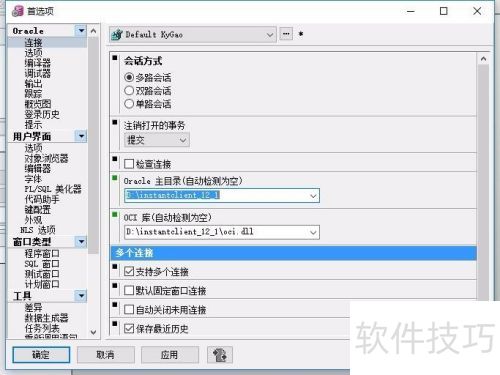Click the 多个连接 section header
Viewport: 500px width, 375px height.
click(293, 253)
